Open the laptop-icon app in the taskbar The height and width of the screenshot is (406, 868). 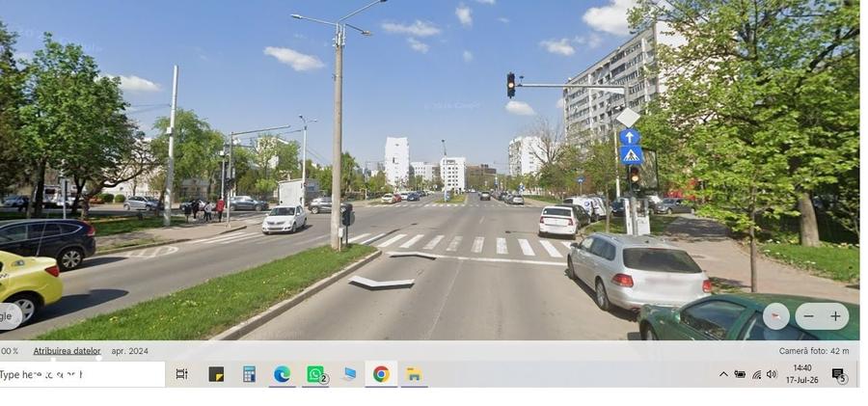click(x=349, y=374)
